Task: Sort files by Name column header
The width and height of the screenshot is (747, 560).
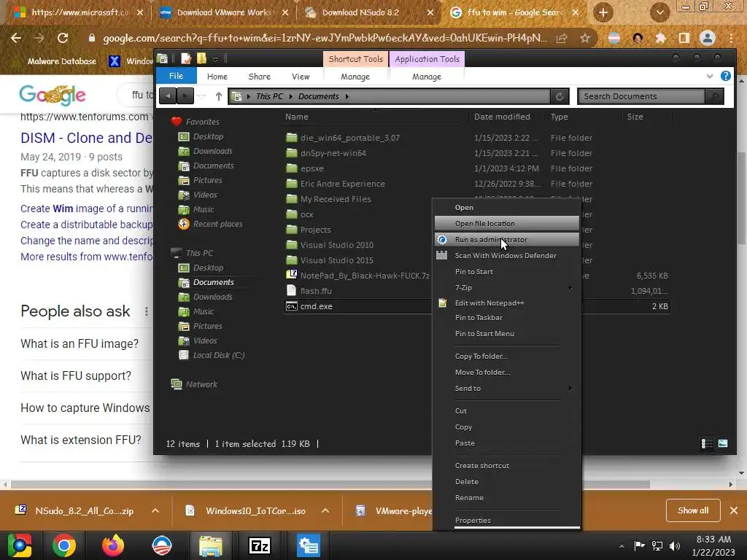Action: 297,117
